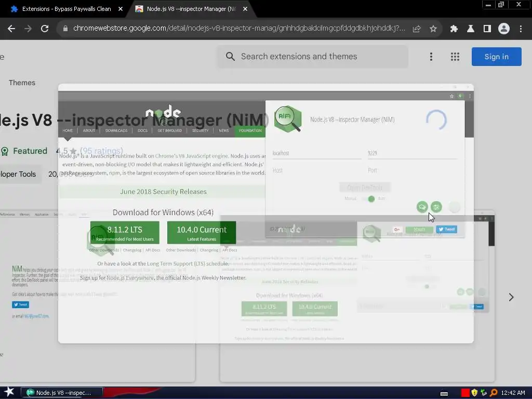
Task: Select the Node.js V8 --inspector Manager tab
Action: 192,9
